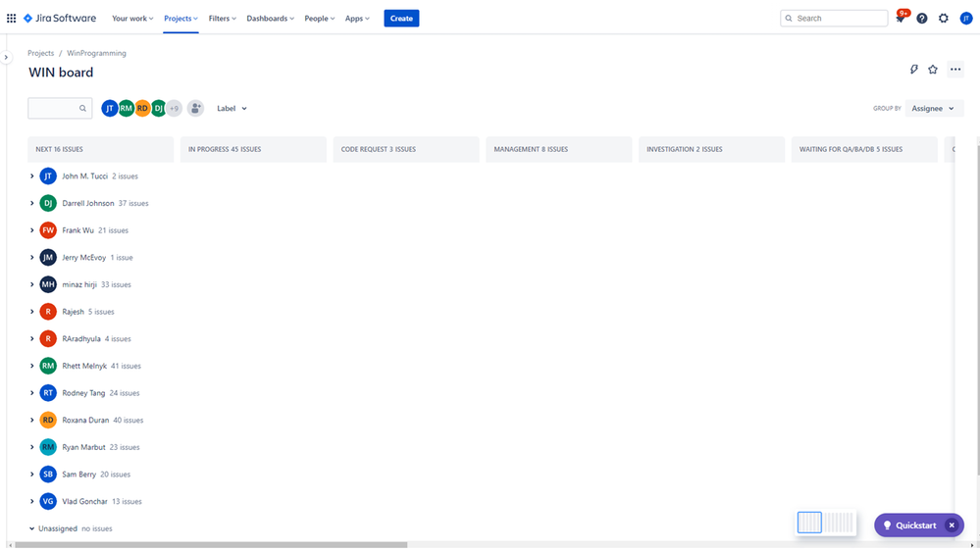The image size is (980, 551).
Task: Open the Group By Assignee dropdown
Action: click(x=934, y=108)
